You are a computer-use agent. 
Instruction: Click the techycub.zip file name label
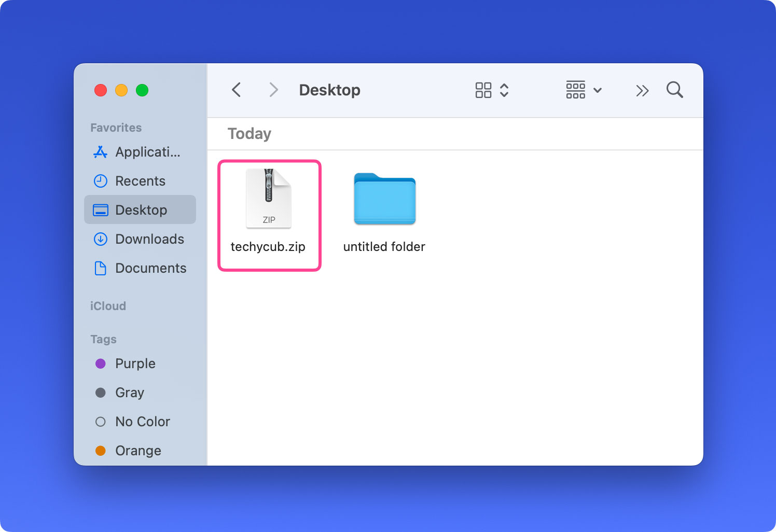[x=268, y=247]
